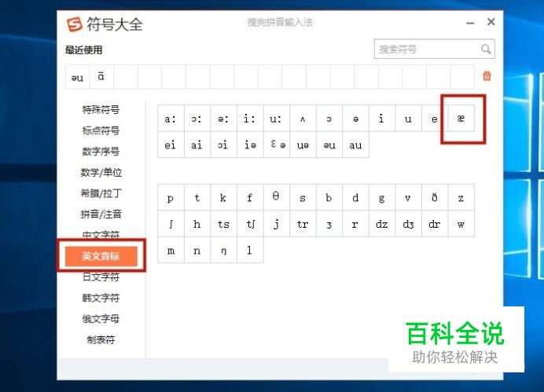
Task: Insert the ð consonant symbol
Action: [435, 197]
